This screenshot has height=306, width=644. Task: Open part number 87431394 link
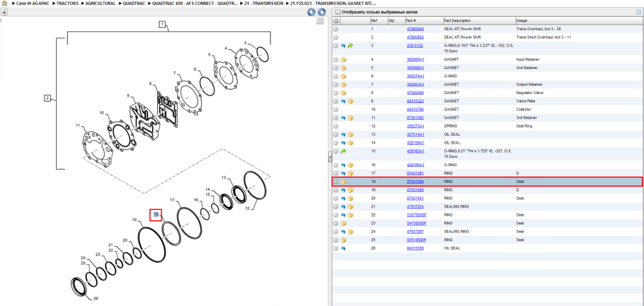(x=415, y=182)
